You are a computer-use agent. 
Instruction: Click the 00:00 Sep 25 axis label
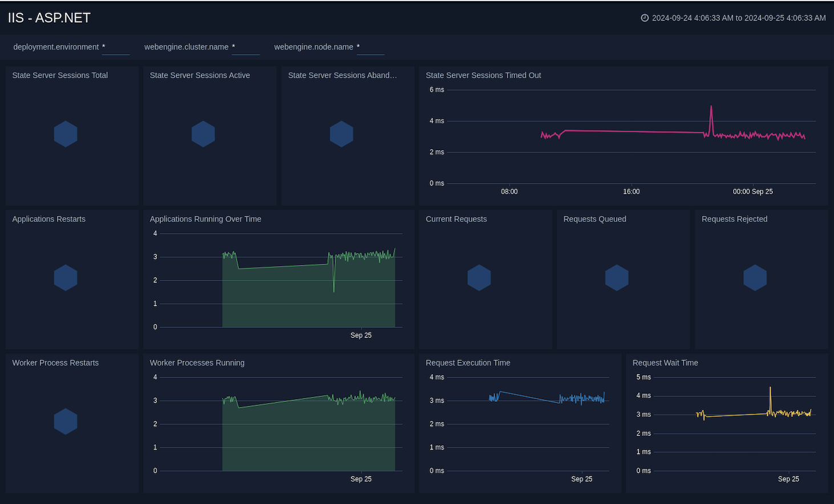point(753,192)
